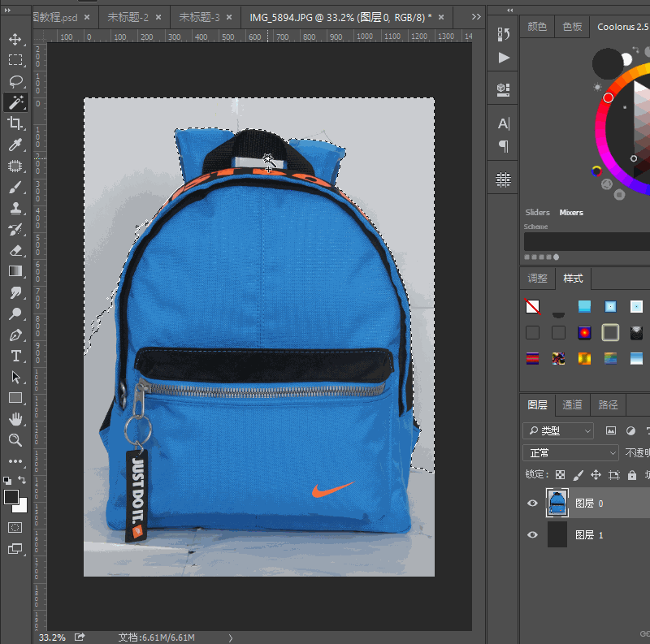This screenshot has height=644, width=650.
Task: Open the layer filter 类型 dropdown
Action: tap(558, 431)
